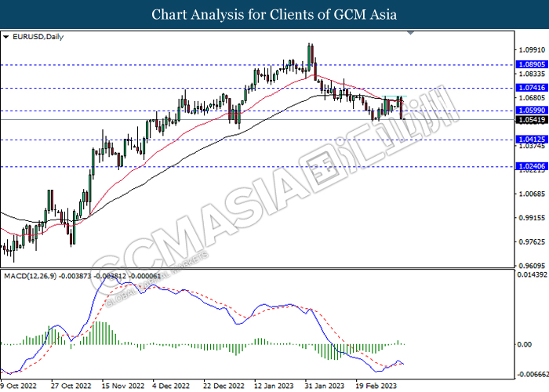The image size is (549, 392).
Task: Select the 1.05419 current price label
Action: click(x=532, y=120)
